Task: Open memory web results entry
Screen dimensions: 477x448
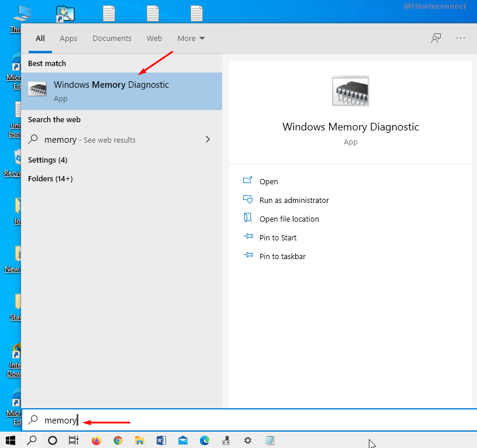Action: tap(122, 140)
